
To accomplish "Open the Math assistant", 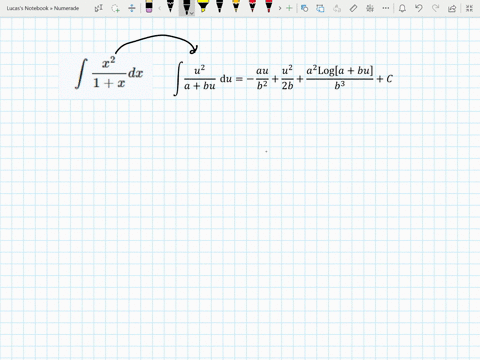I will [370, 8].
